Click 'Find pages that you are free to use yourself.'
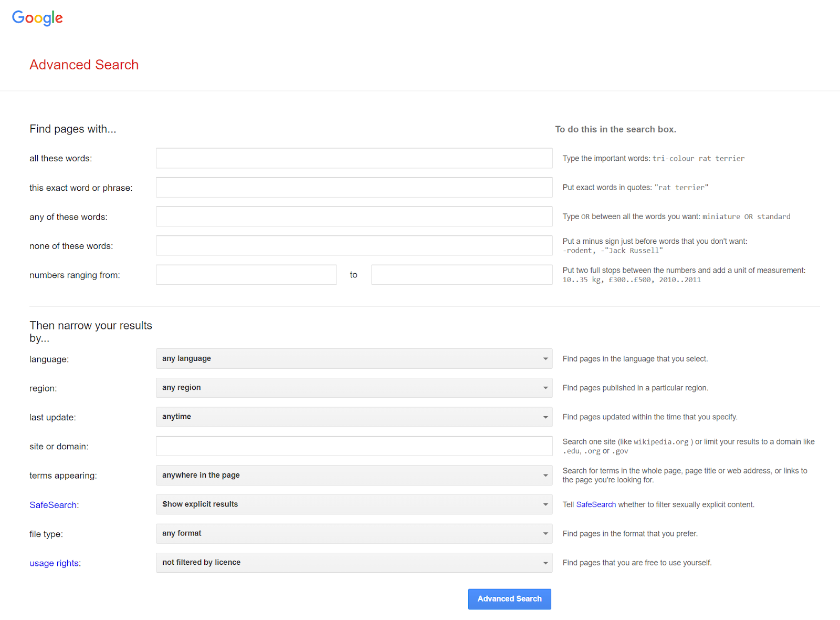 click(637, 563)
